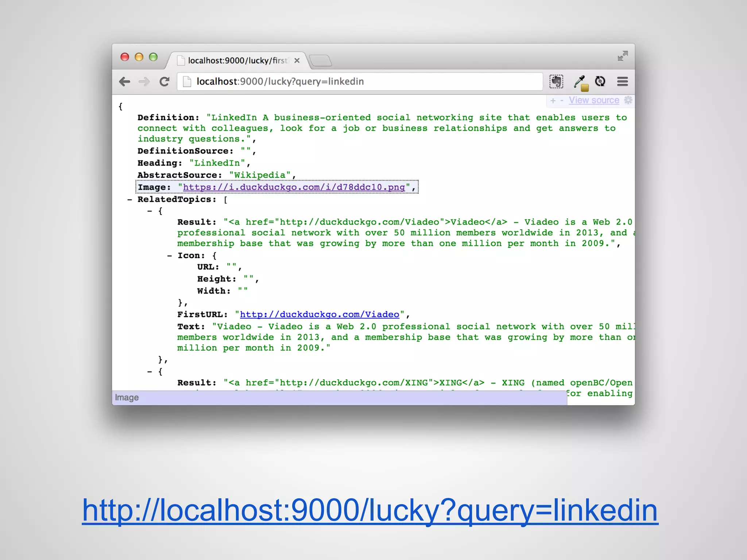Open the i.duckduckgo.com image PNG link
The height and width of the screenshot is (560, 747).
(x=294, y=187)
